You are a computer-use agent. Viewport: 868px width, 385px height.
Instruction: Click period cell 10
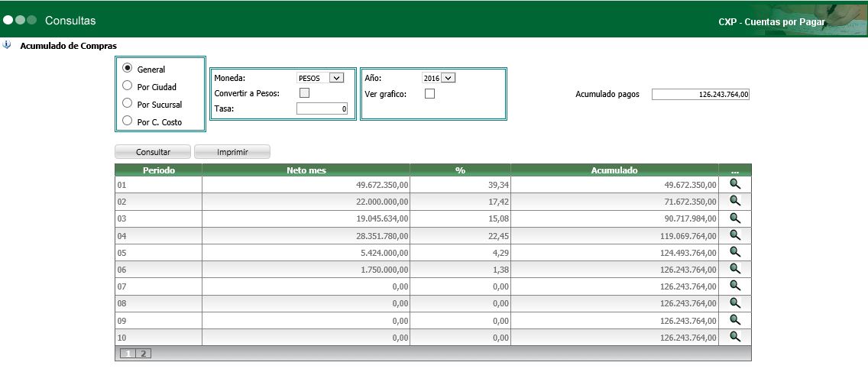[x=158, y=338]
